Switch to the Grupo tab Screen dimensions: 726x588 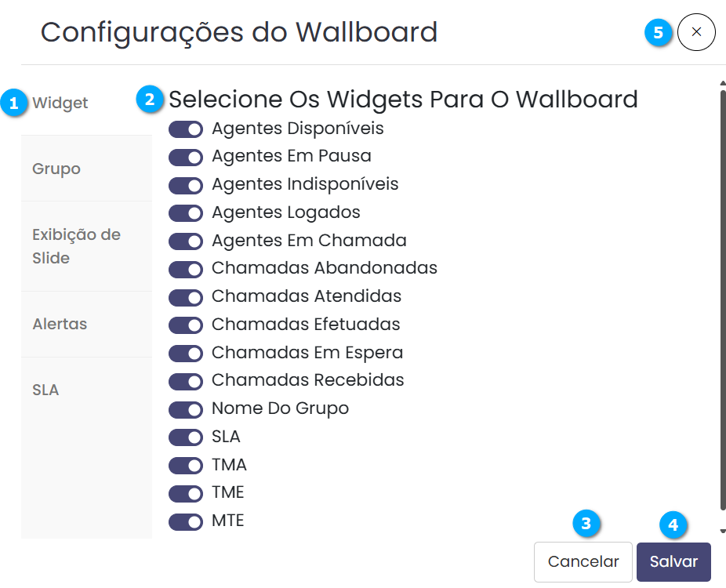tap(56, 169)
